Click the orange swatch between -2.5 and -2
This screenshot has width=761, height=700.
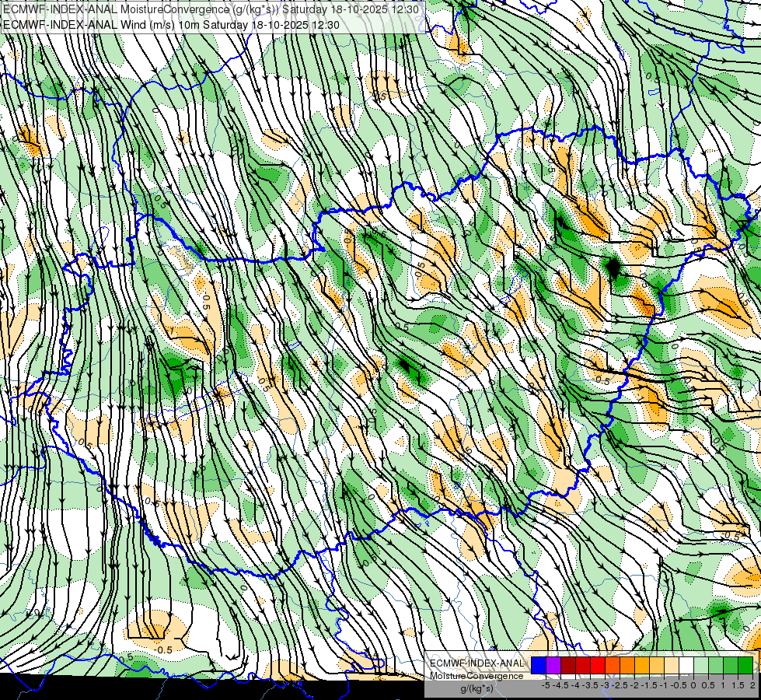pyautogui.click(x=627, y=666)
